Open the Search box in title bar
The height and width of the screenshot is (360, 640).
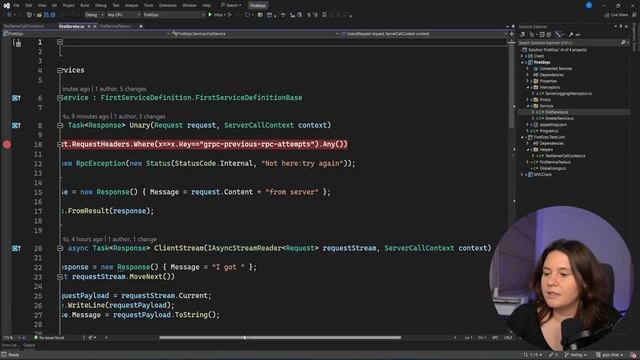pyautogui.click(x=231, y=5)
